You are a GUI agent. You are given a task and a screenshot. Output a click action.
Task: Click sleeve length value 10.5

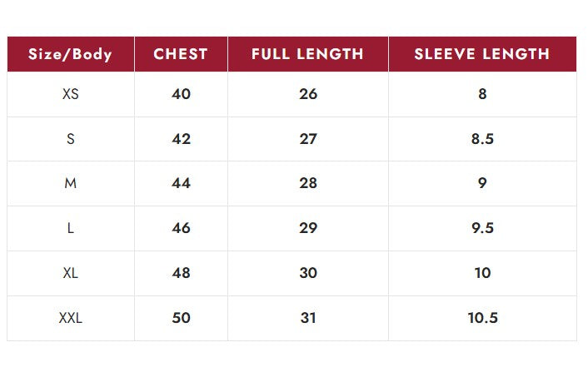[482, 318]
